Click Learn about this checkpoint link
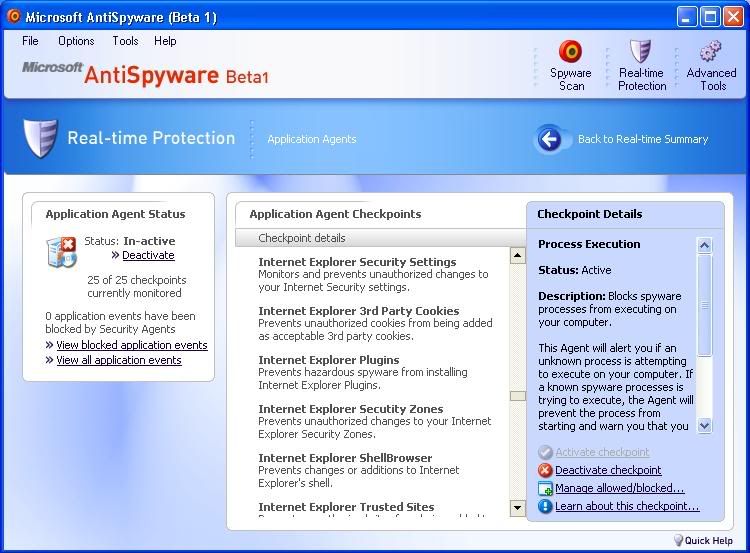Viewport: 750px width, 553px height. click(x=627, y=506)
